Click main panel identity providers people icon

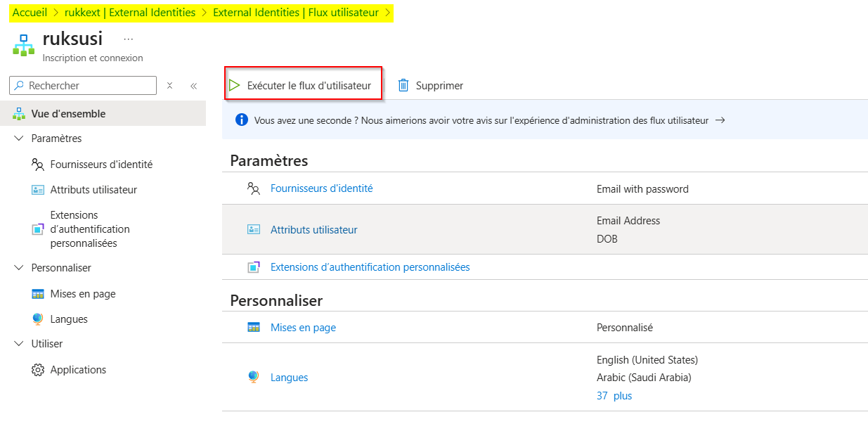(254, 188)
